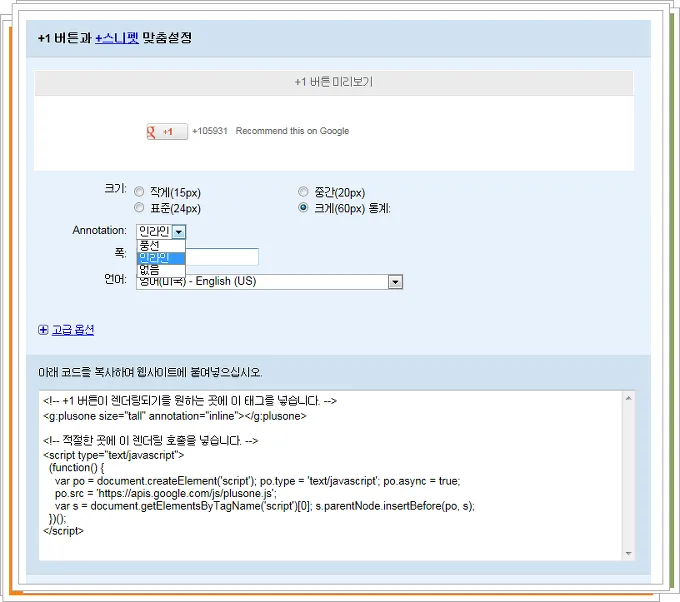Open the +스니펫 link in the header
The height and width of the screenshot is (602, 680).
(x=117, y=38)
